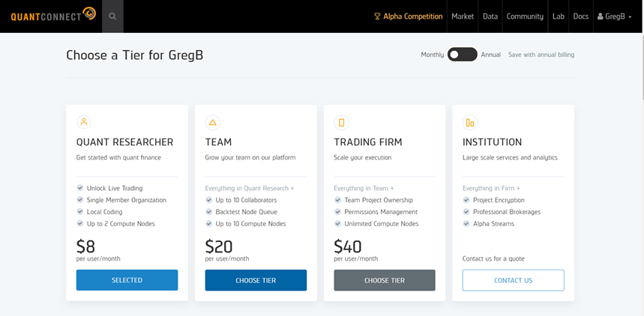Screen dimensions: 644x316
Task: Click the Trading Firm rectangle icon
Action: point(341,122)
